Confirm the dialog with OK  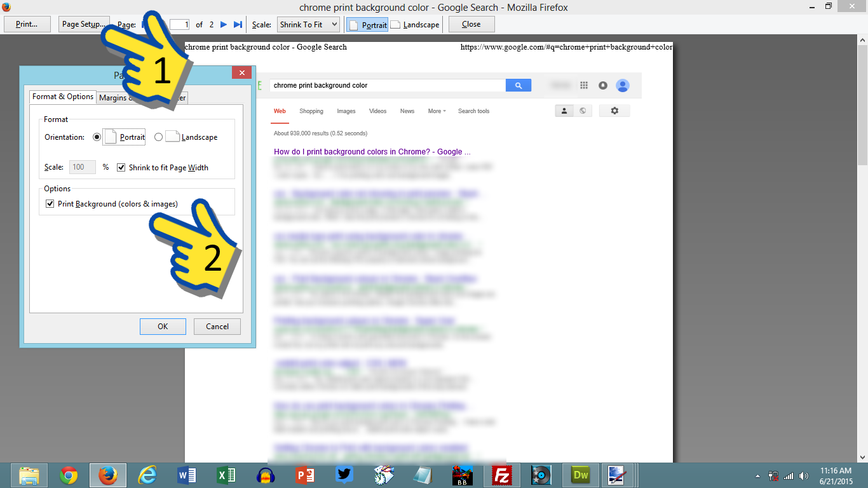pos(163,327)
